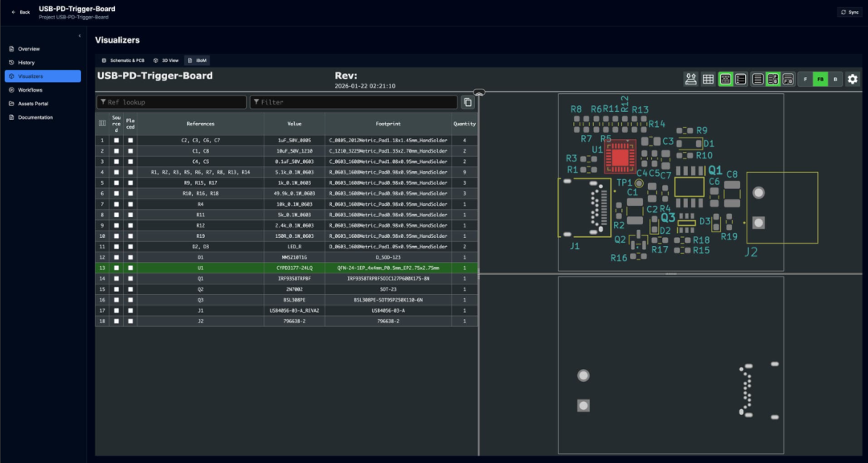Screen dimensions: 868x463
Task: Show both layers with FB
Action: [820, 80]
